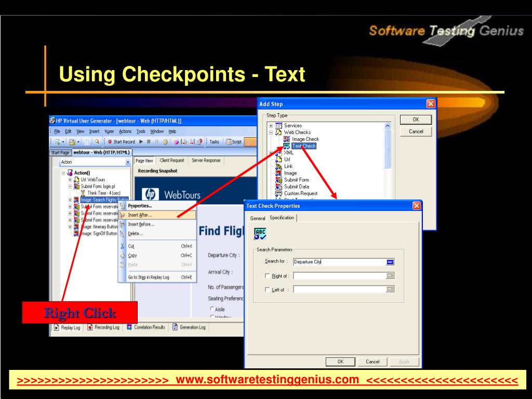Choose Insert After... from context menu
This screenshot has width=532, height=399.
157,215
